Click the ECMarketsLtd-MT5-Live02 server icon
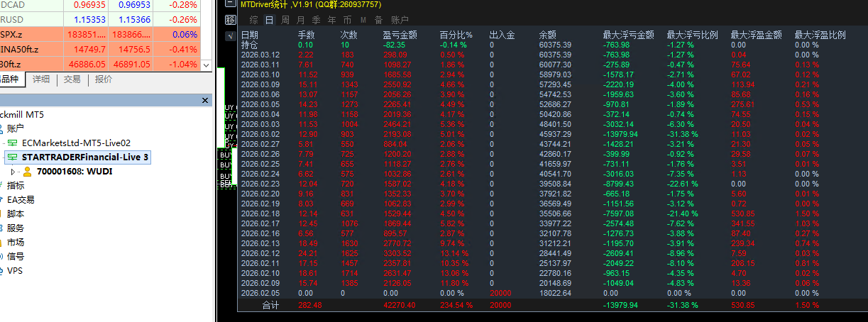This screenshot has height=322, width=868. pos(13,143)
